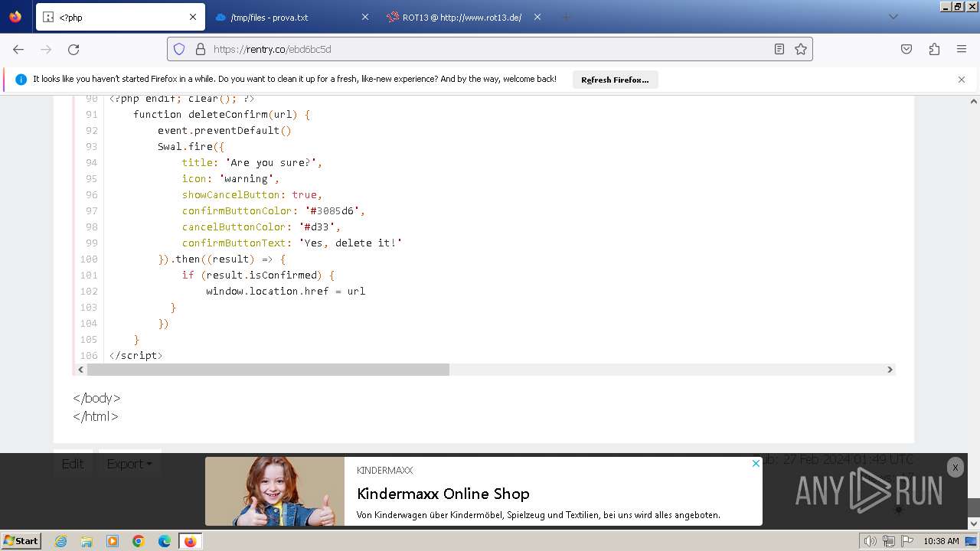Viewport: 980px width, 551px height.
Task: Open the network tray icon
Action: [889, 541]
